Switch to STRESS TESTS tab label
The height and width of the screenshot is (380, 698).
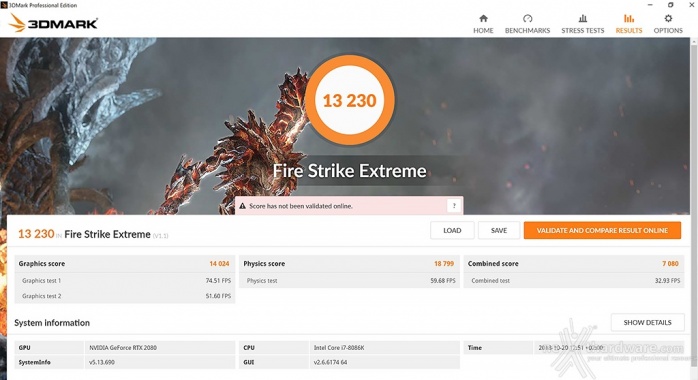click(583, 30)
